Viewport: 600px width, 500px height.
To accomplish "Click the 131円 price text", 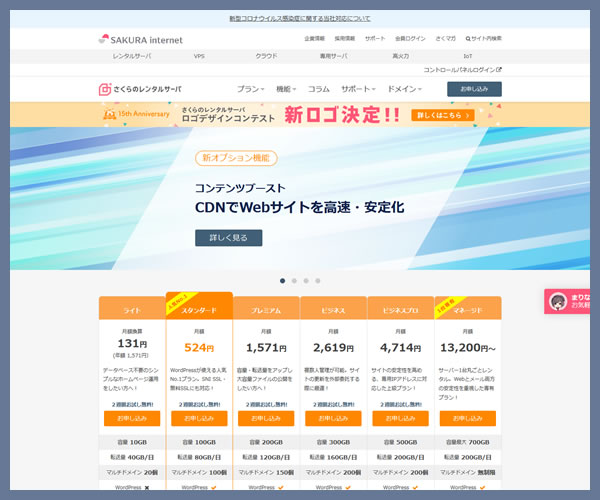I will click(132, 343).
